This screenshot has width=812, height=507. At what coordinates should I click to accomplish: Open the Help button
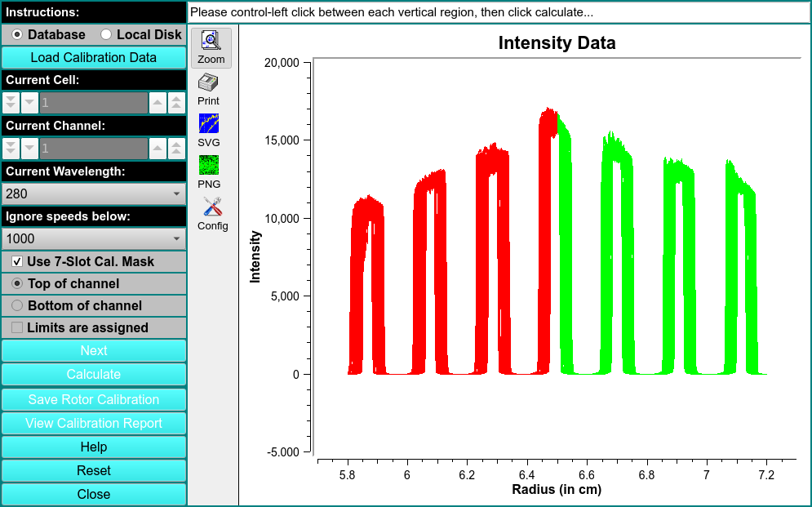pos(93,447)
